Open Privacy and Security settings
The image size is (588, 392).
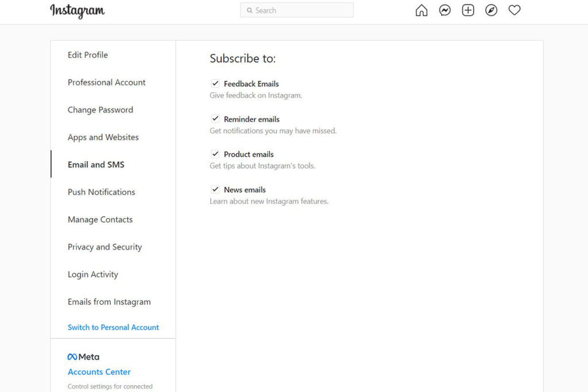(x=105, y=247)
